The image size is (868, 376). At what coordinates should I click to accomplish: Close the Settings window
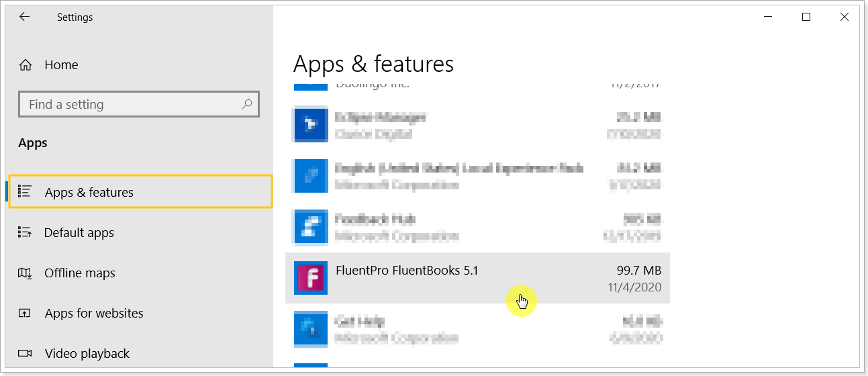[x=845, y=17]
